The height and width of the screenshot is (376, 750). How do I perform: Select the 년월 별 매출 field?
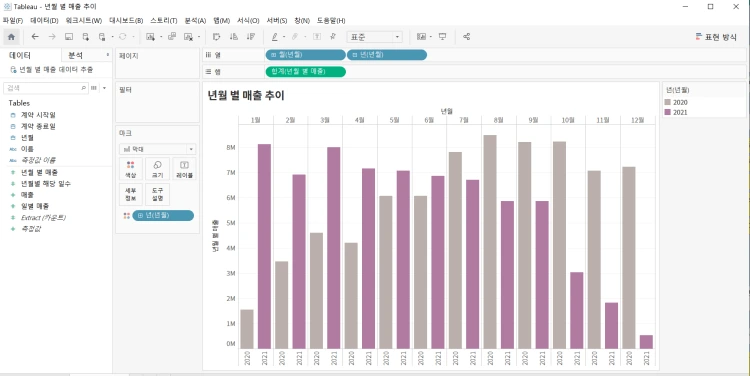pos(39,172)
